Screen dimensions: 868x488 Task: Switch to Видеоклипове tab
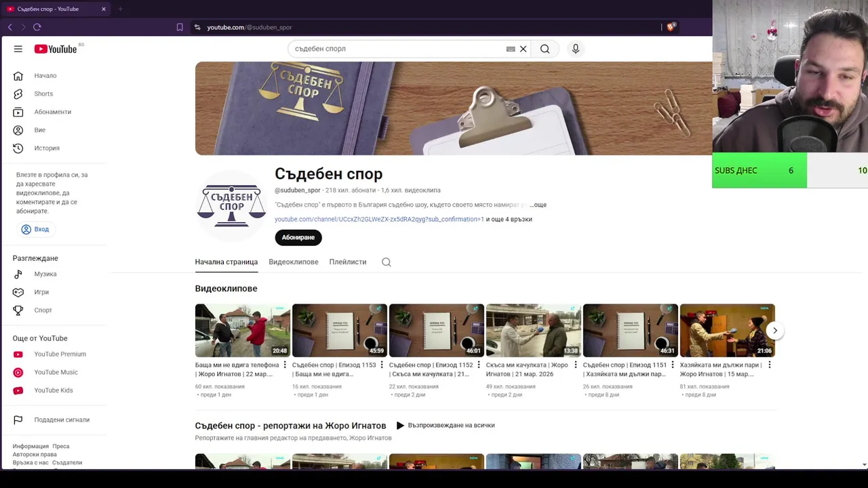[x=293, y=262]
